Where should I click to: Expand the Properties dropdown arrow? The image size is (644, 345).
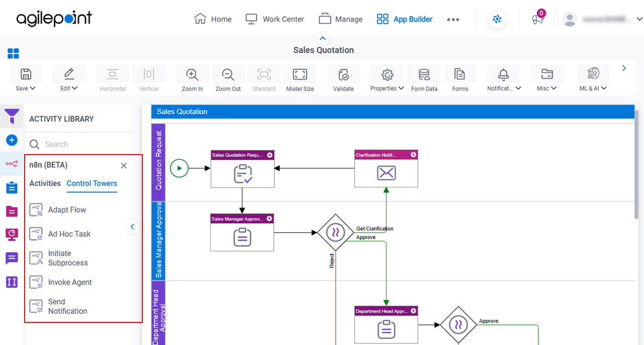tap(401, 88)
